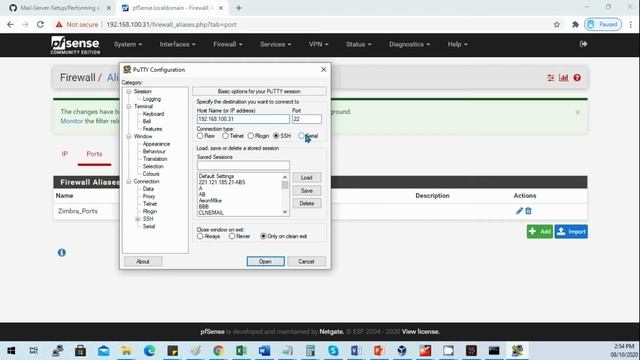Open the Chrome menu three dots
The height and width of the screenshot is (360, 640).
(x=631, y=24)
